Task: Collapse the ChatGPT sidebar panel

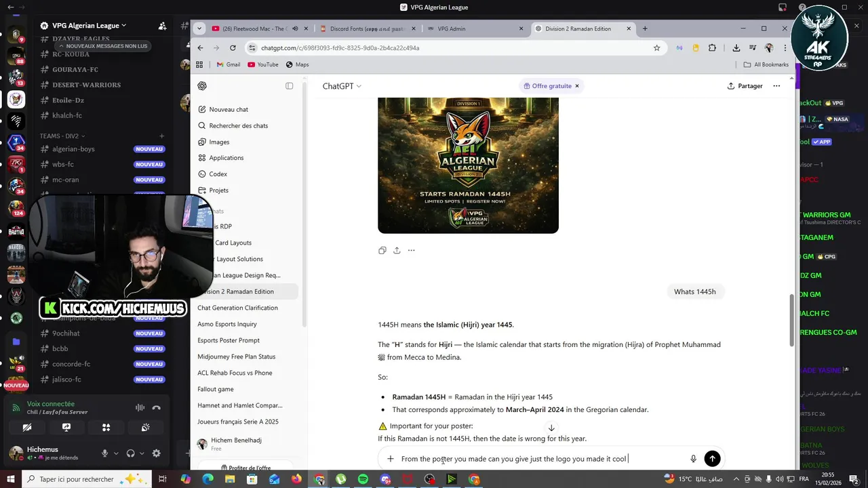Action: (x=290, y=86)
